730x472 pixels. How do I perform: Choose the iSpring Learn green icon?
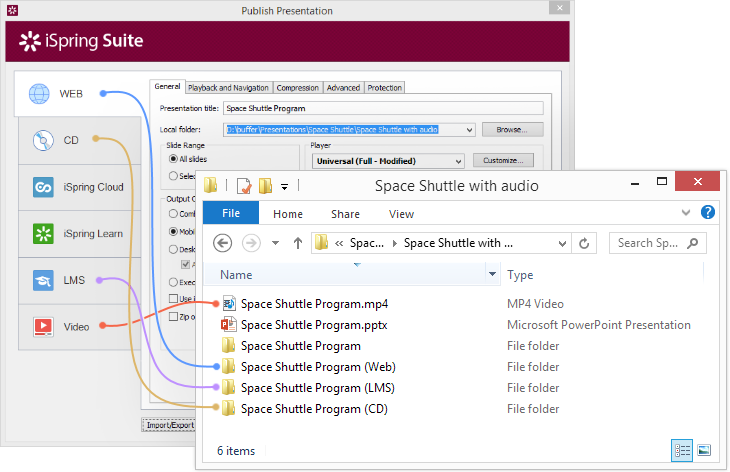(43, 234)
